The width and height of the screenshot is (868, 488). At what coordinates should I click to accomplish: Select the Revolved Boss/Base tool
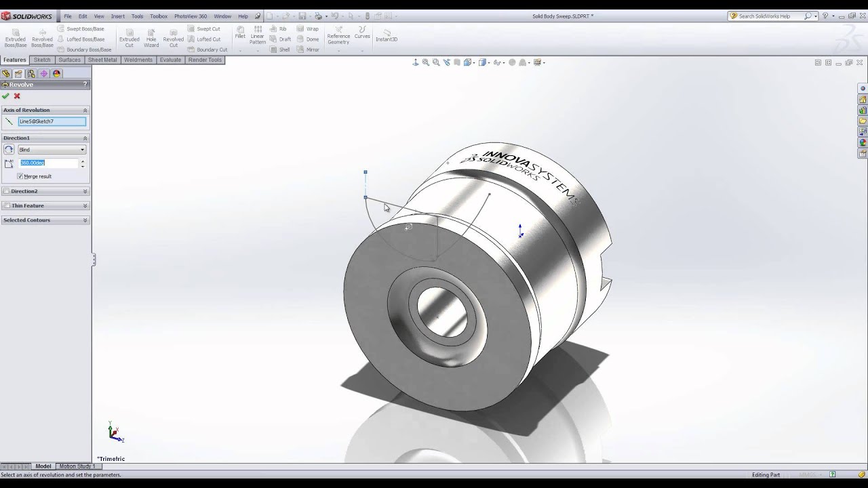pos(42,38)
